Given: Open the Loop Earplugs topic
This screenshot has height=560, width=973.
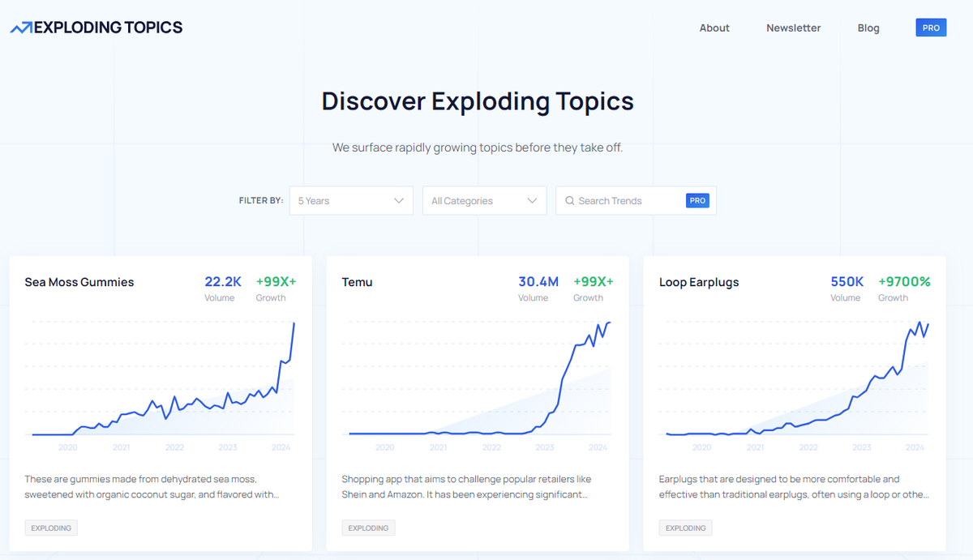Looking at the screenshot, I should [x=699, y=282].
